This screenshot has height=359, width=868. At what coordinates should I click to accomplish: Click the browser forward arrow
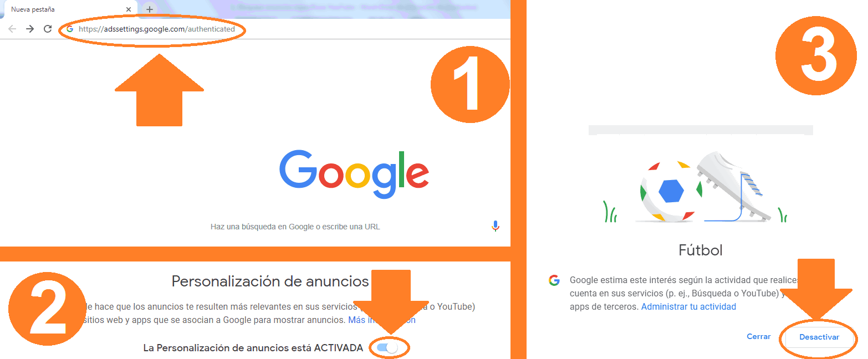tap(30, 29)
